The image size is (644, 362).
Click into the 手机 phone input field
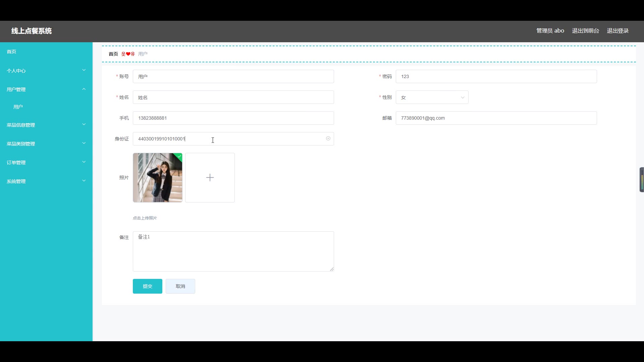[x=233, y=118]
